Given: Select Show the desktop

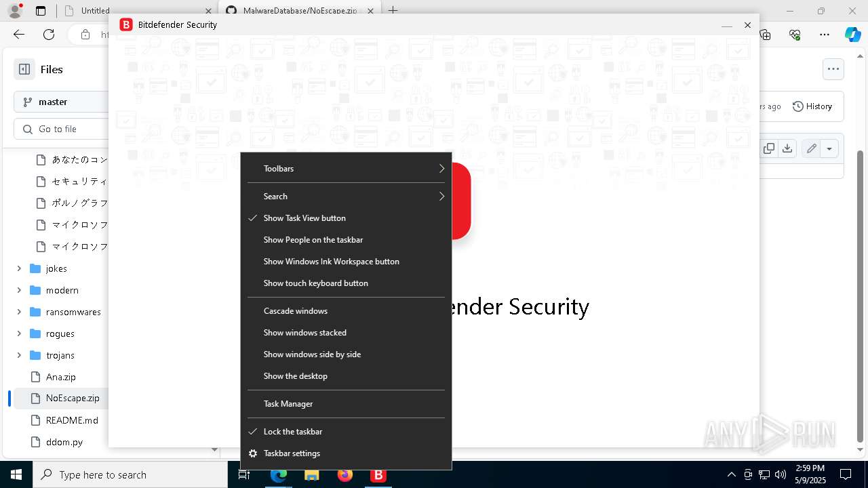Looking at the screenshot, I should (346, 376).
